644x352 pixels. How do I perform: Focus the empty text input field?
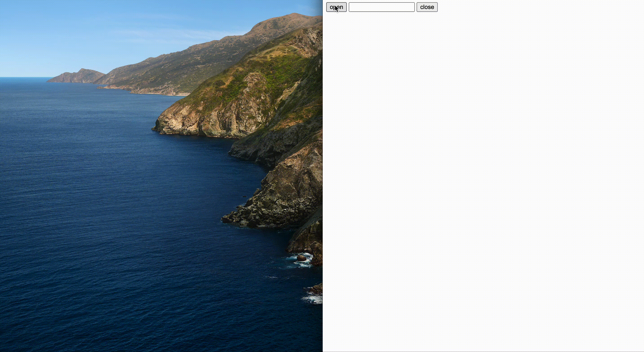pyautogui.click(x=382, y=7)
